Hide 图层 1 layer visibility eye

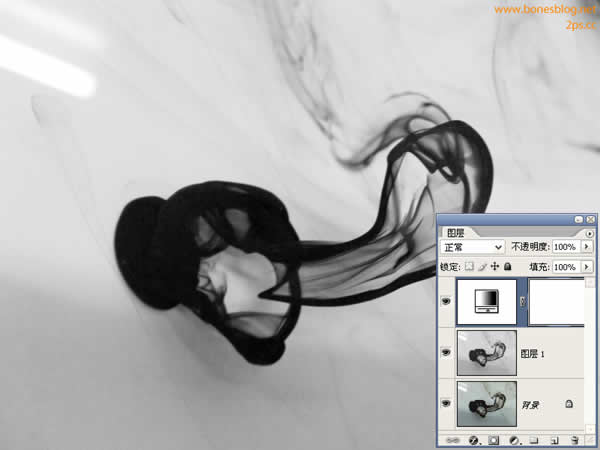coord(446,352)
